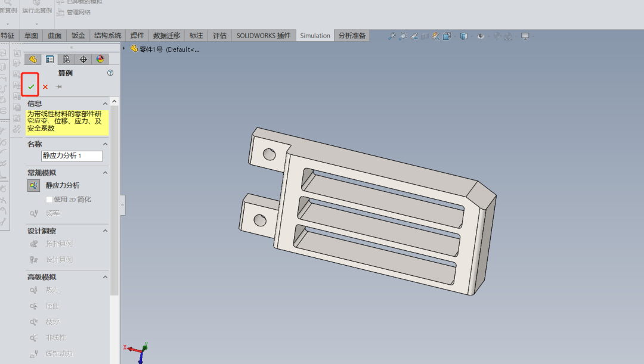Click the Zoom to Fit view icon
The width and height of the screenshot is (644, 364).
pyautogui.click(x=392, y=36)
